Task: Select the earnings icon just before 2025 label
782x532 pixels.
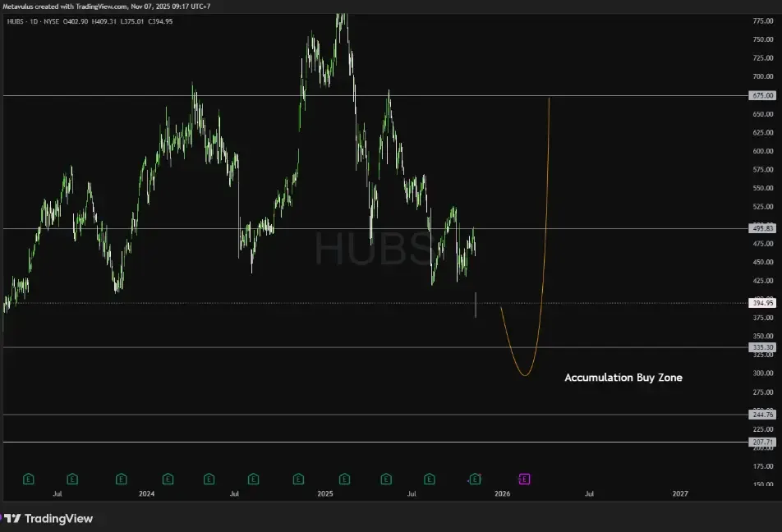Action: coord(297,479)
